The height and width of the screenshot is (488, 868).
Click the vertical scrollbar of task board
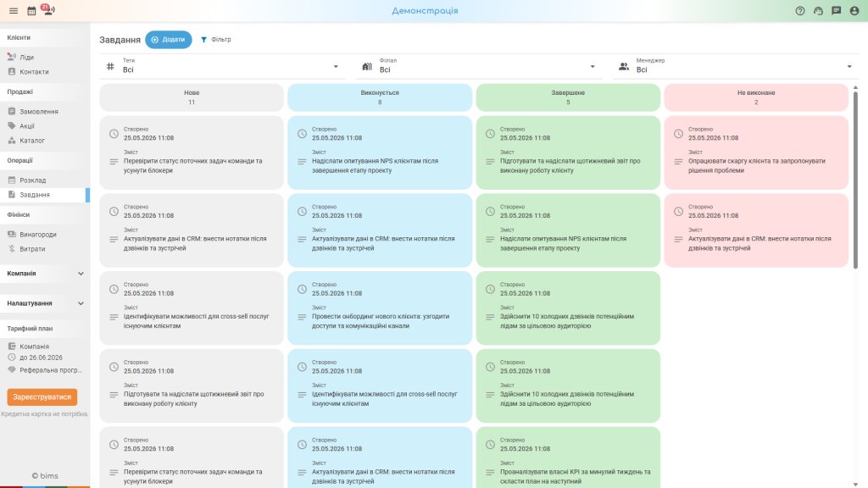[x=855, y=180]
